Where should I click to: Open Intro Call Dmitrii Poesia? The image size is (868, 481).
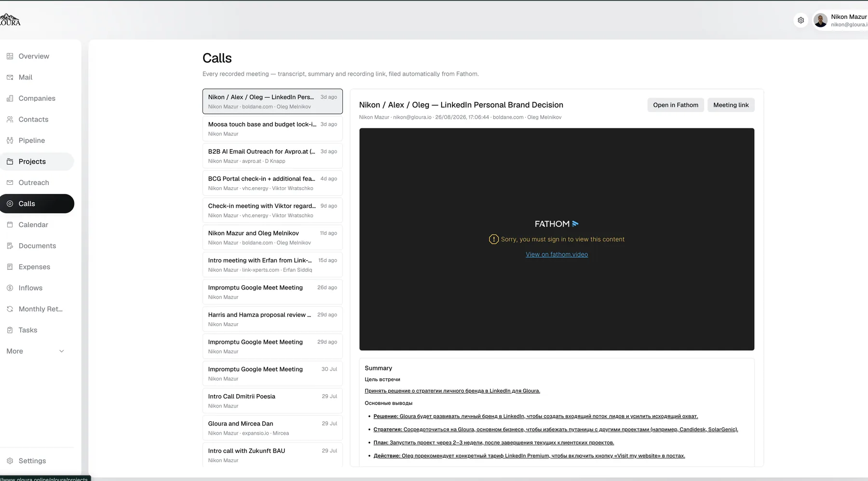tap(272, 401)
